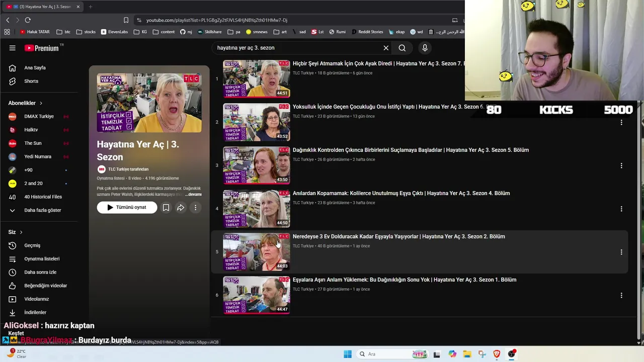Open options menu for 4. Bölüm video
Viewport: 644px width, 362px height.
pyautogui.click(x=621, y=209)
